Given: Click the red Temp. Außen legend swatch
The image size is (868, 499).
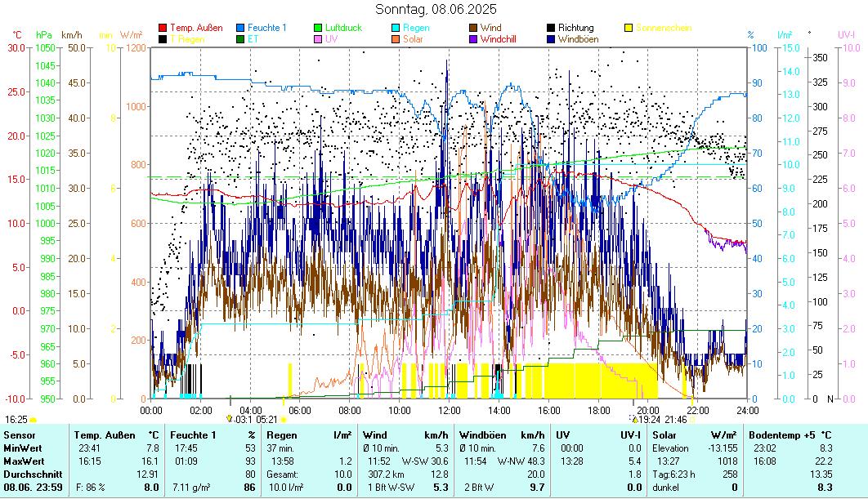Looking at the screenshot, I should [163, 28].
